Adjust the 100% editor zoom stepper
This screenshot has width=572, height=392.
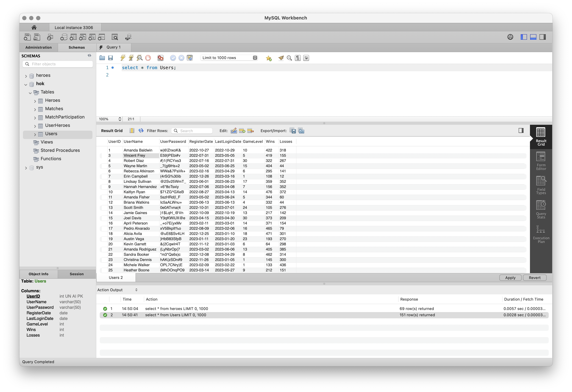(x=120, y=119)
